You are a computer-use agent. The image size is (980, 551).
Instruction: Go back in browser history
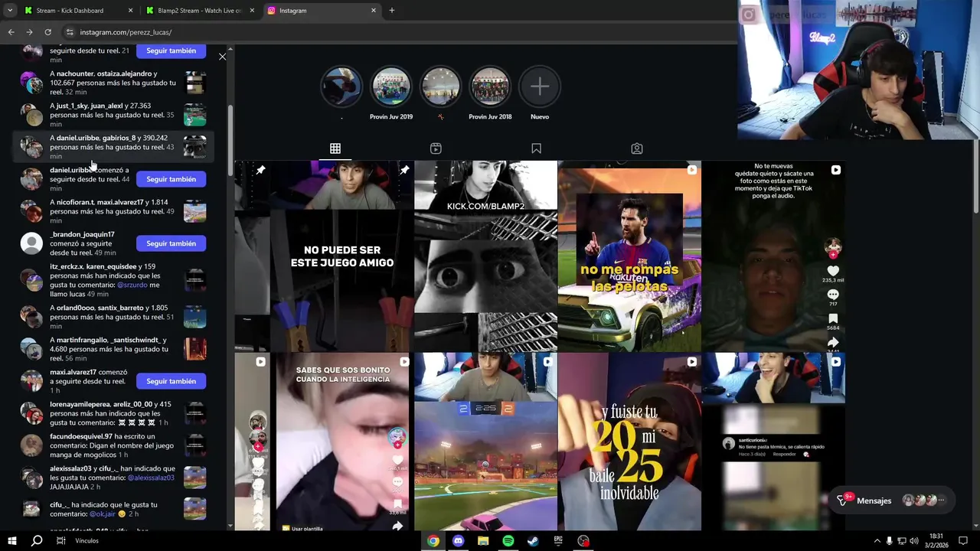[x=11, y=32]
